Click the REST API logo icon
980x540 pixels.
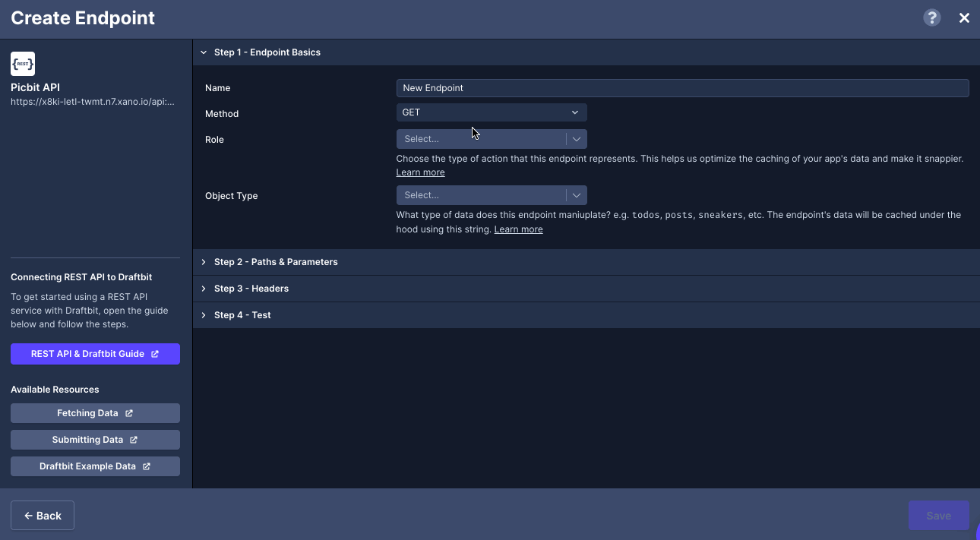tap(23, 64)
